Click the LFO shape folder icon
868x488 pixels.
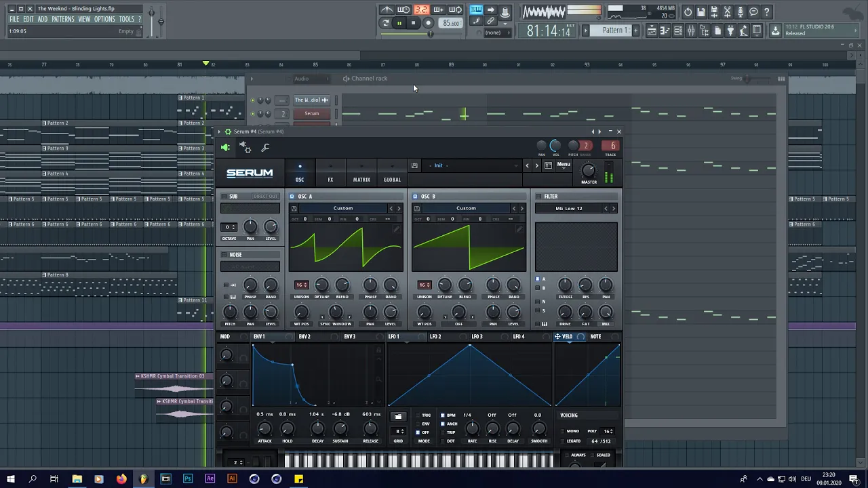[398, 416]
